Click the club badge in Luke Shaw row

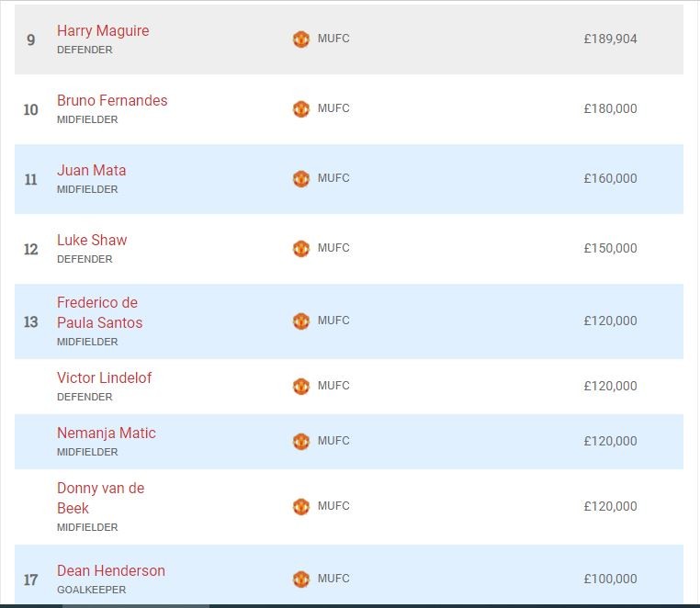(301, 249)
